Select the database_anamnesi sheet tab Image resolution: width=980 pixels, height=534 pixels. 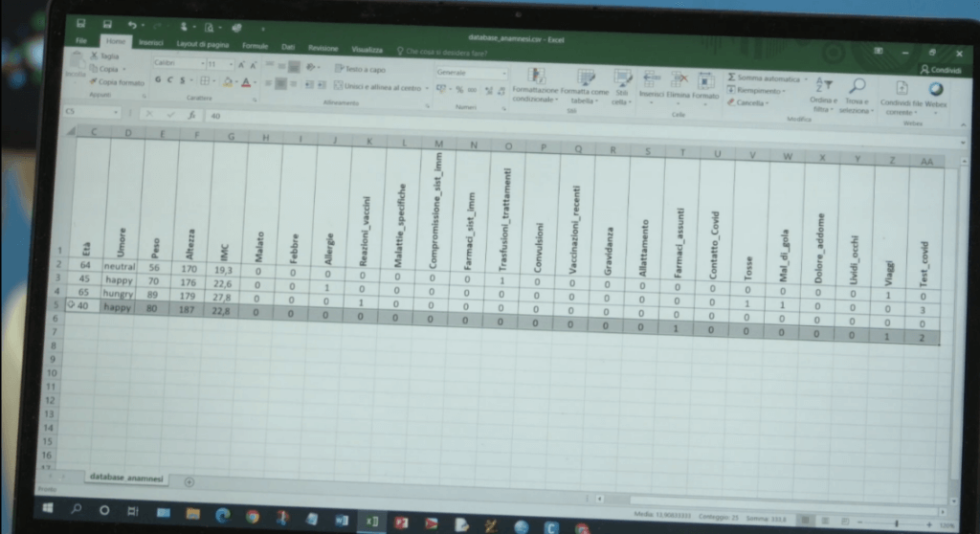125,477
